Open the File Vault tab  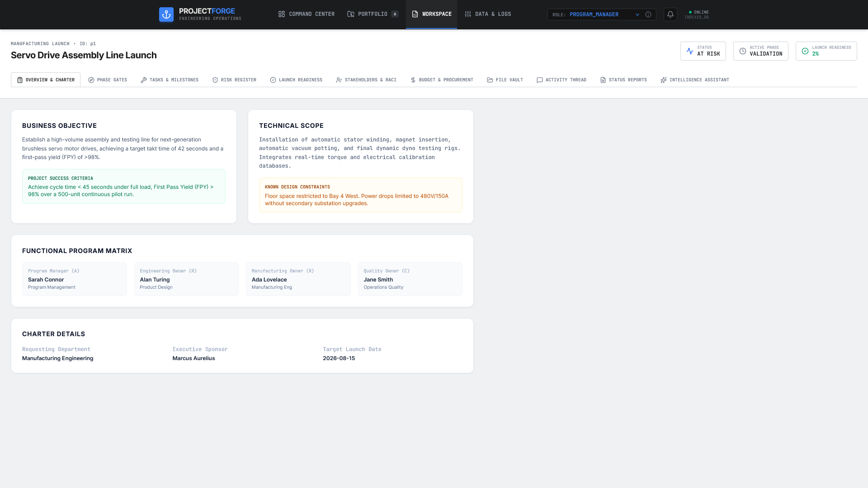[505, 80]
